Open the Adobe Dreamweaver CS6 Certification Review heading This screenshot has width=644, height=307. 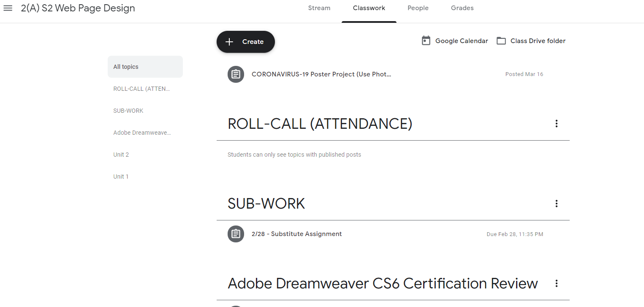point(383,283)
